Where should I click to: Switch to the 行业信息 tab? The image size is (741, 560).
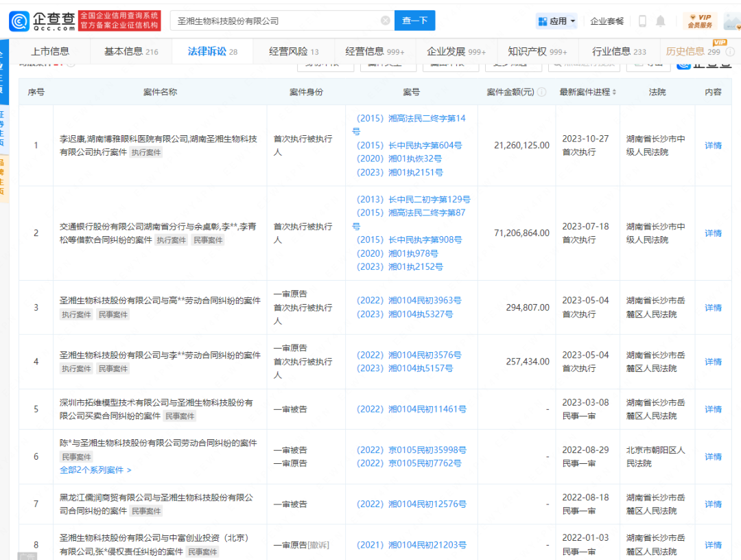coord(619,51)
